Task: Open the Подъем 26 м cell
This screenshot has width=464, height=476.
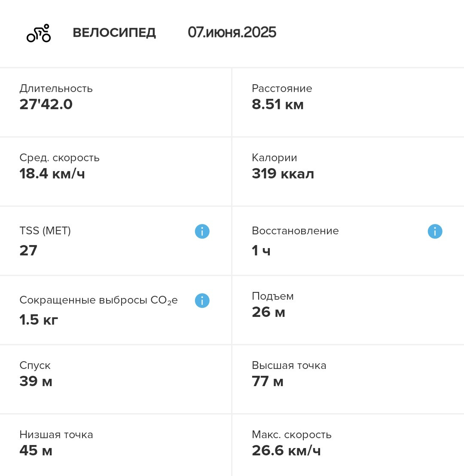Action: click(348, 310)
